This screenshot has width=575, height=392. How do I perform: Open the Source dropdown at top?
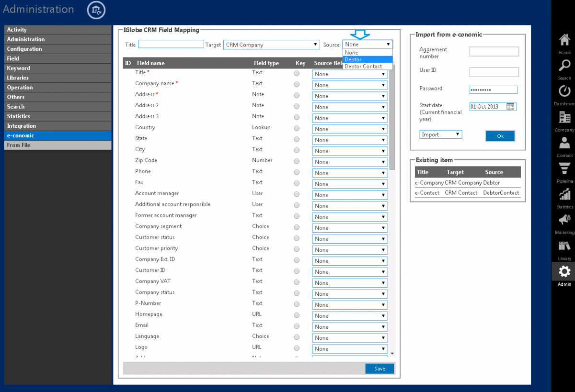click(x=368, y=44)
